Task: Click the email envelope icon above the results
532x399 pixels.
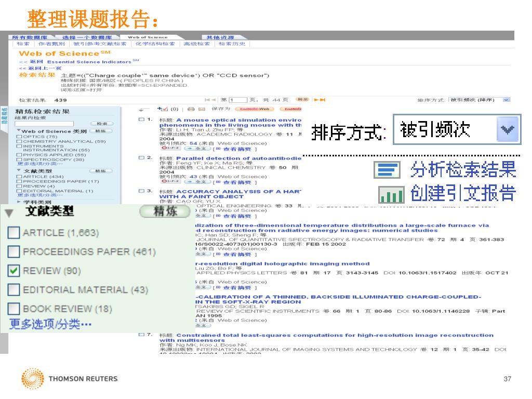Action: point(202,109)
